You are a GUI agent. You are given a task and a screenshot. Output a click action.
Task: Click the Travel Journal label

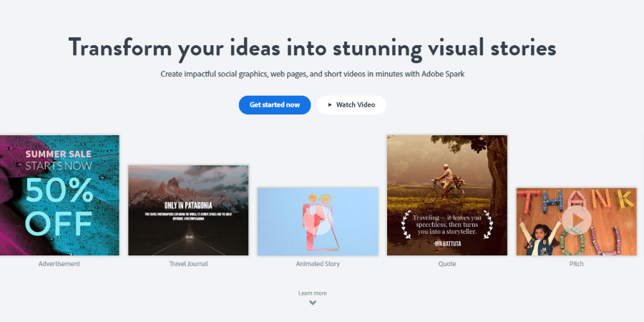point(188,264)
